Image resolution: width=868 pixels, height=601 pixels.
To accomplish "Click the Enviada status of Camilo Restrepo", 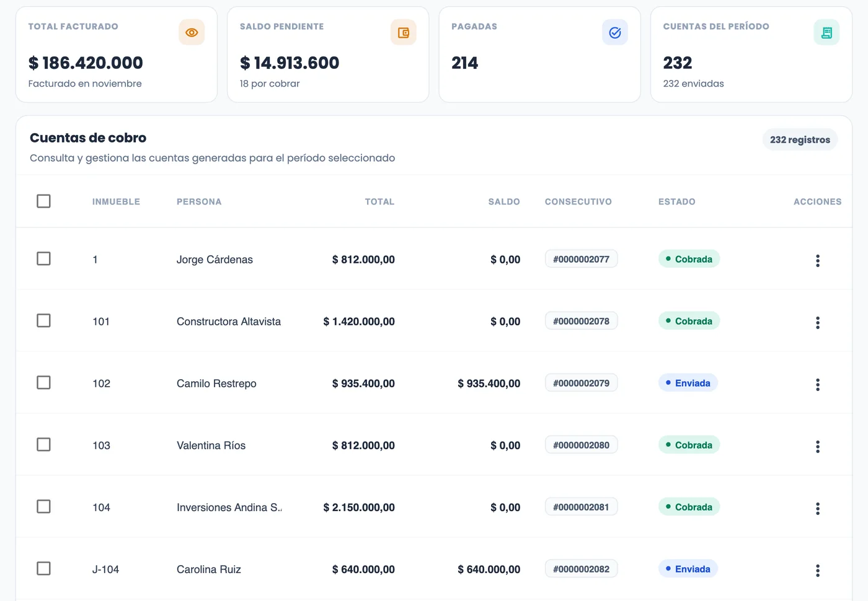I will click(688, 383).
